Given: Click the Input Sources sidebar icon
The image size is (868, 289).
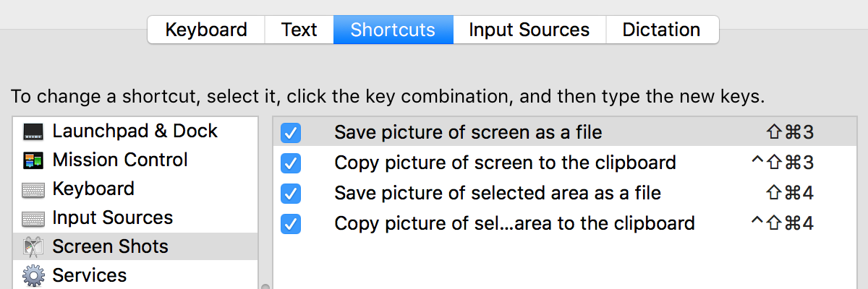Looking at the screenshot, I should pos(33,218).
